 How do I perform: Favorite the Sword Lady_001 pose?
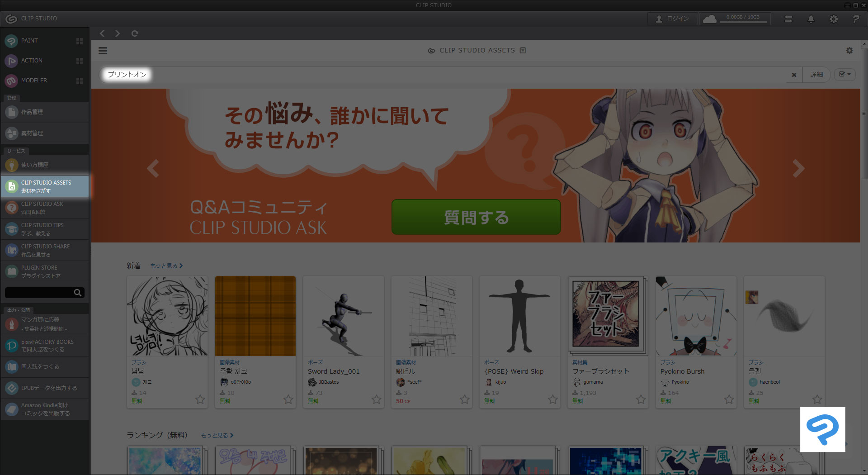coord(376,399)
